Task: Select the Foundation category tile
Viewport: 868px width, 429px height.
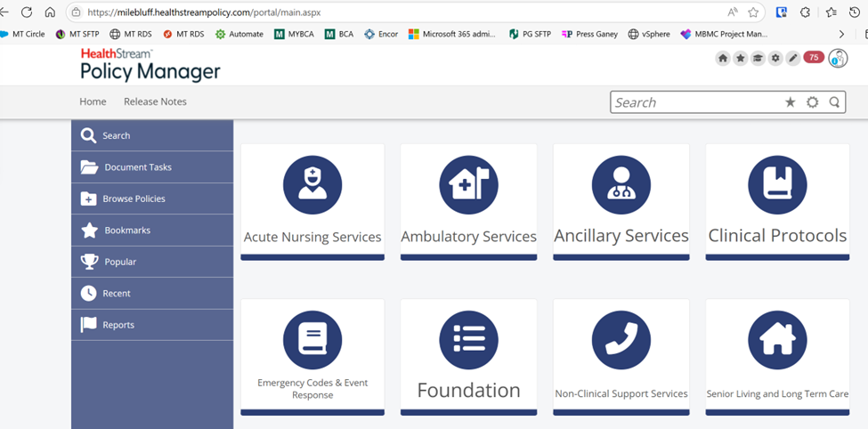Action: [468, 356]
